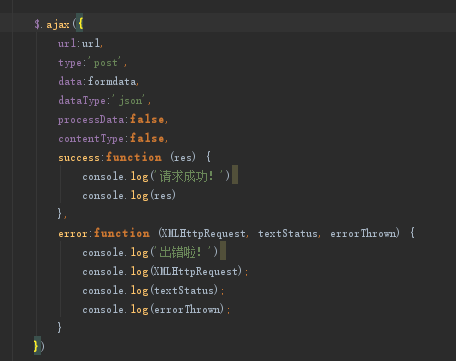Click 'formdata' in the data line
Viewport: 456px width, 361px height.
point(112,81)
